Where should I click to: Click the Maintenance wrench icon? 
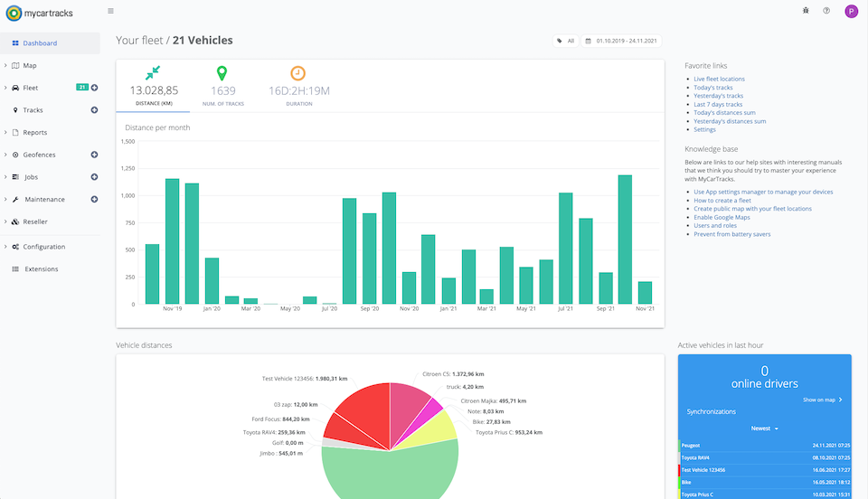tap(15, 200)
